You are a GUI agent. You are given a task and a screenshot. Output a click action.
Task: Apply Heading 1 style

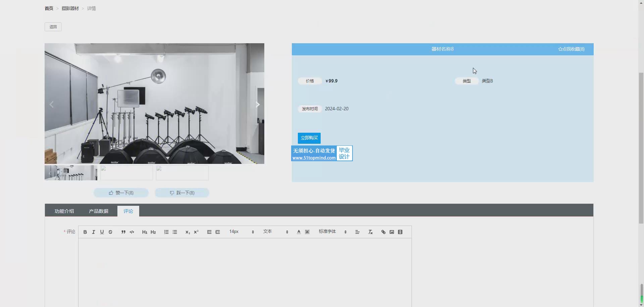pyautogui.click(x=145, y=232)
